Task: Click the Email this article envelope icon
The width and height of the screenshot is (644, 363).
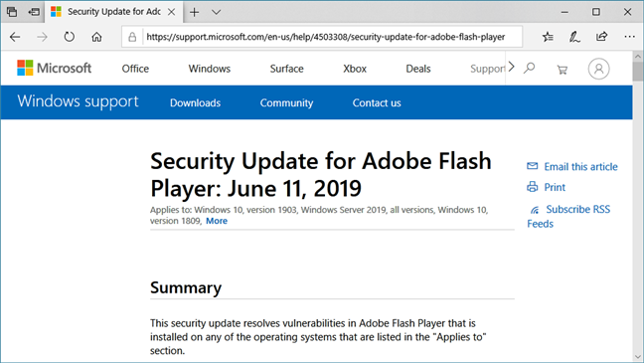Action: [x=533, y=166]
